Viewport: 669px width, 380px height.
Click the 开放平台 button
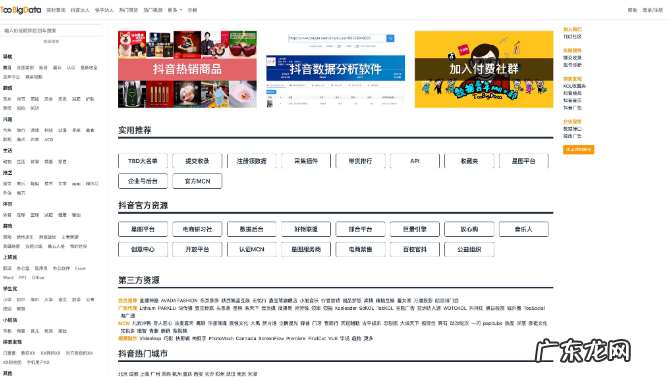[197, 249]
